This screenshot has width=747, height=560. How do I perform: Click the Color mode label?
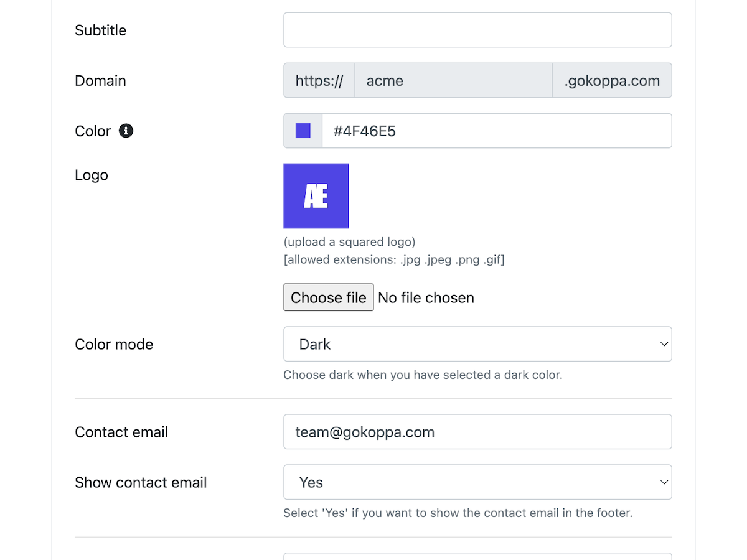click(114, 344)
